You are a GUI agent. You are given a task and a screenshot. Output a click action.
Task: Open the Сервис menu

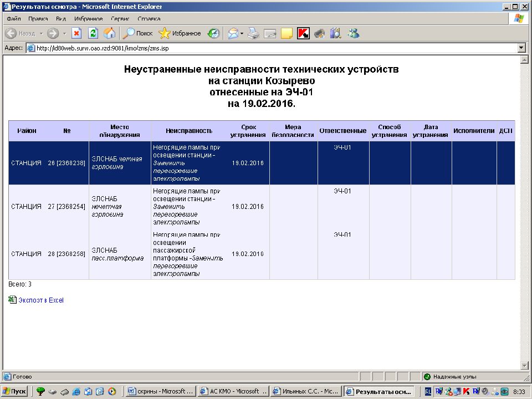click(x=120, y=19)
